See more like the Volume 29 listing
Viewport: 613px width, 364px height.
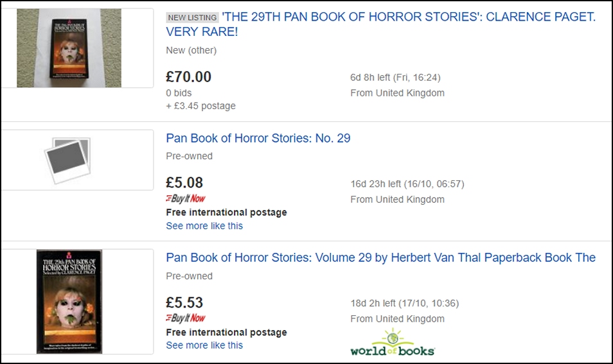(x=204, y=345)
